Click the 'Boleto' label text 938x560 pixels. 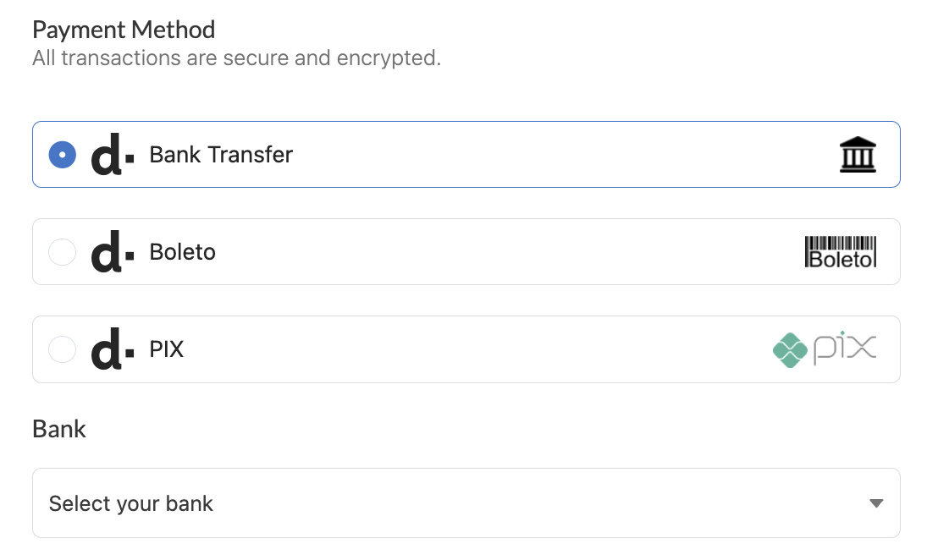click(x=183, y=252)
